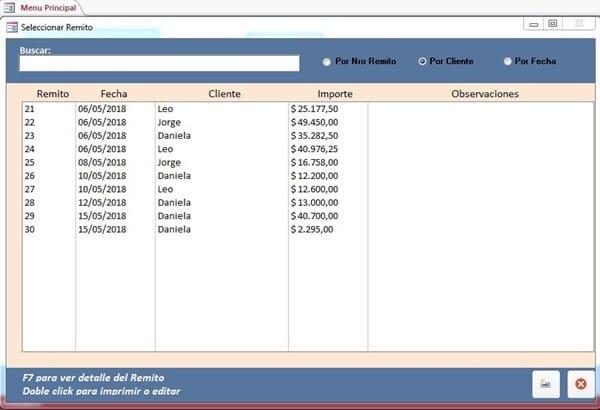Click the open remito folder icon button
This screenshot has height=410, width=600.
click(x=545, y=383)
